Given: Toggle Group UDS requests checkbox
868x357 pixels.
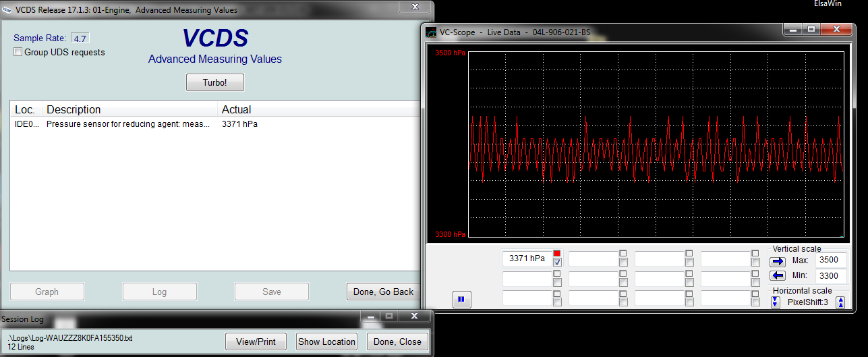Looking at the screenshot, I should pos(18,52).
